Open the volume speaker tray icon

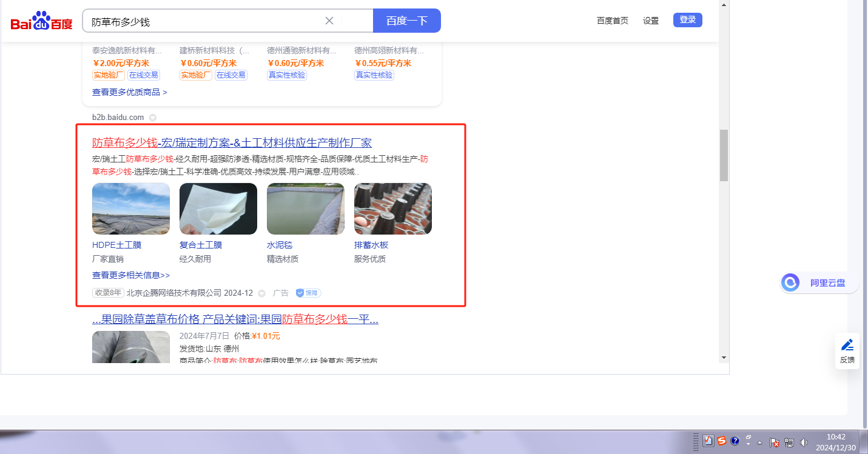point(804,442)
